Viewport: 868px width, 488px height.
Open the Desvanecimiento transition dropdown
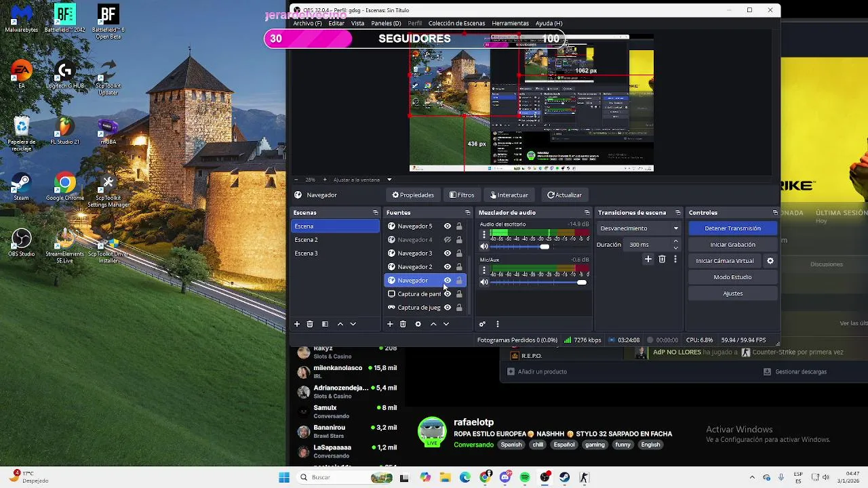[x=639, y=228]
